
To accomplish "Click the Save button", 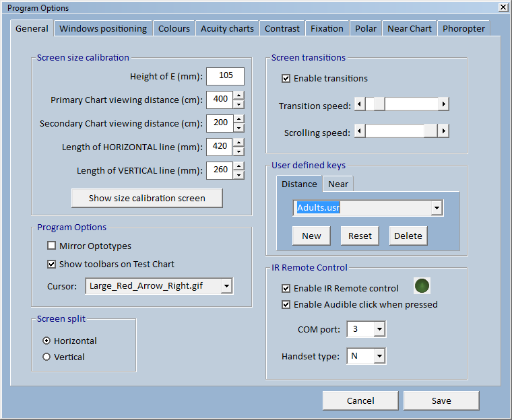I will tap(441, 400).
